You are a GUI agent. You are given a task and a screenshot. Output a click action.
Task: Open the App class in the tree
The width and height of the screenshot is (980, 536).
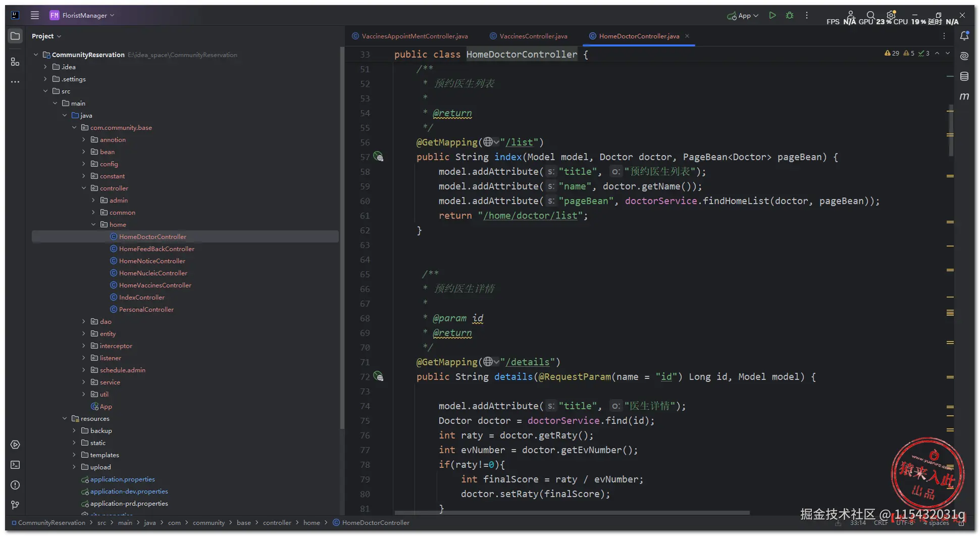tap(101, 406)
